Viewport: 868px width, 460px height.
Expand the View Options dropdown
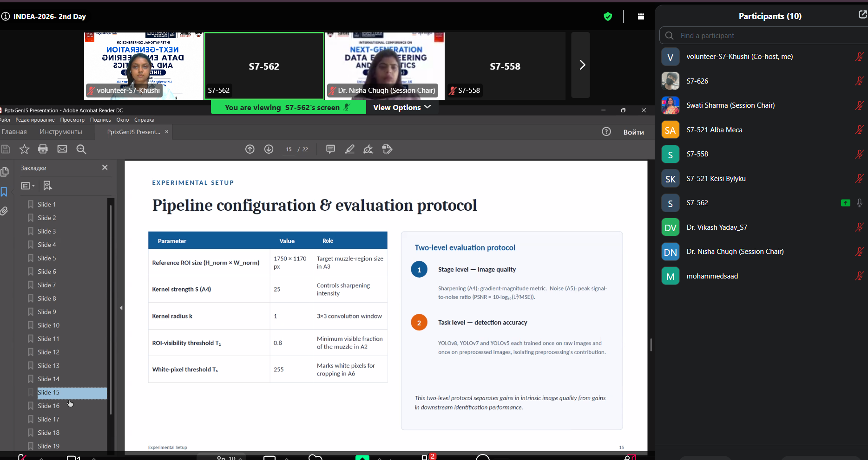402,107
